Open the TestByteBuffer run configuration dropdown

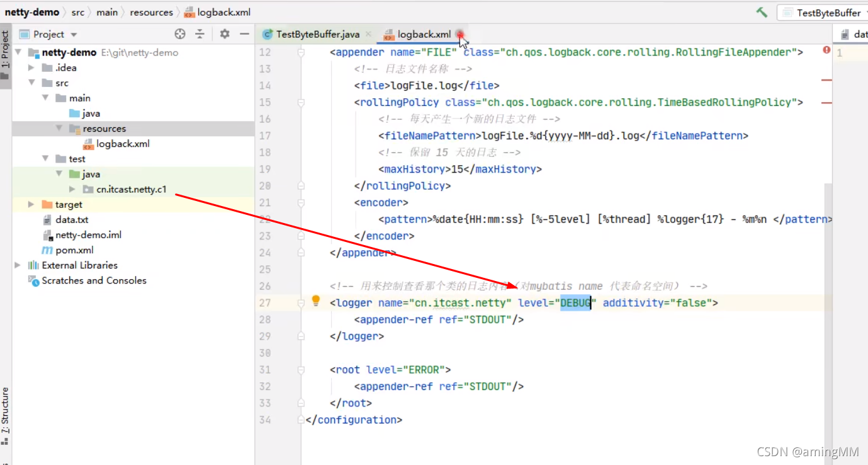point(824,13)
